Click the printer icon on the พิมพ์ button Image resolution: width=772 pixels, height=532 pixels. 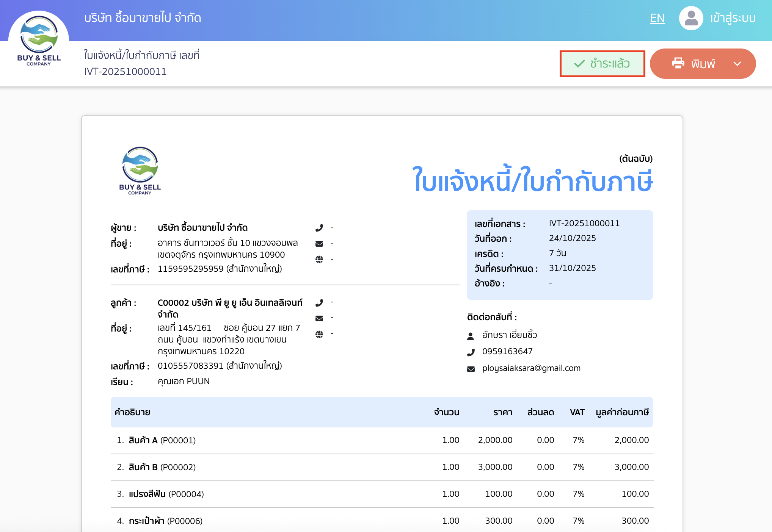coord(679,63)
